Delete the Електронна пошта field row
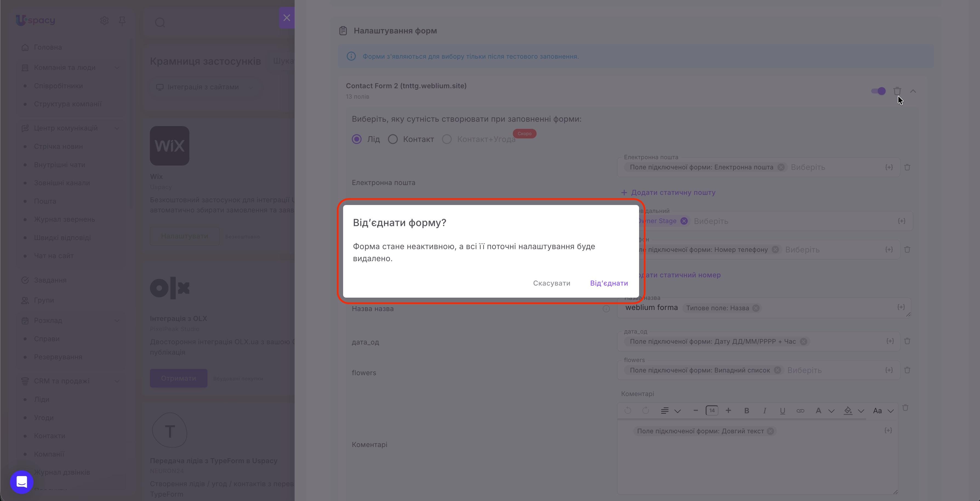This screenshot has height=501, width=980. click(x=907, y=167)
